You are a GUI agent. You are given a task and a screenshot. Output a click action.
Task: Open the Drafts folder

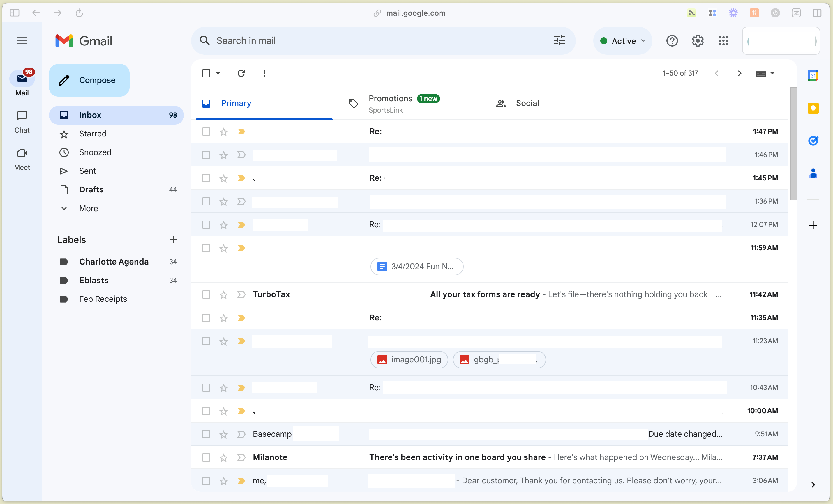click(x=116, y=189)
